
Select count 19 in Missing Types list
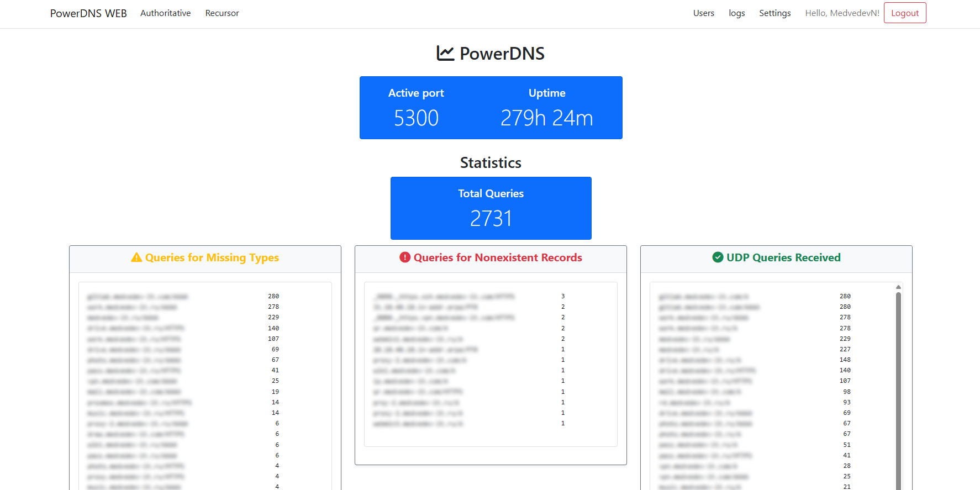point(275,392)
